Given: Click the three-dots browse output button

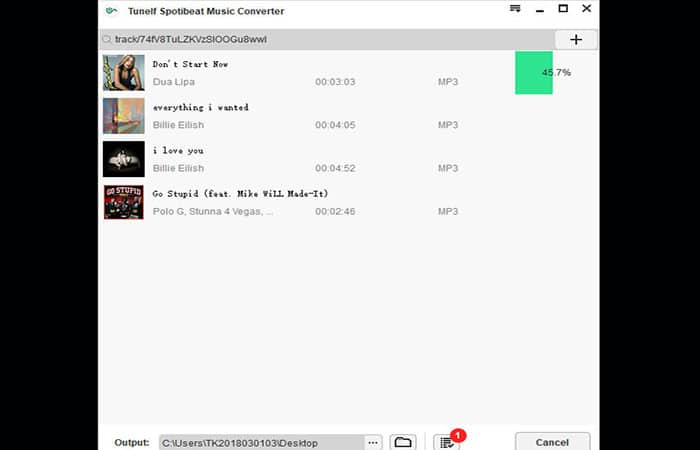Looking at the screenshot, I should click(x=373, y=442).
